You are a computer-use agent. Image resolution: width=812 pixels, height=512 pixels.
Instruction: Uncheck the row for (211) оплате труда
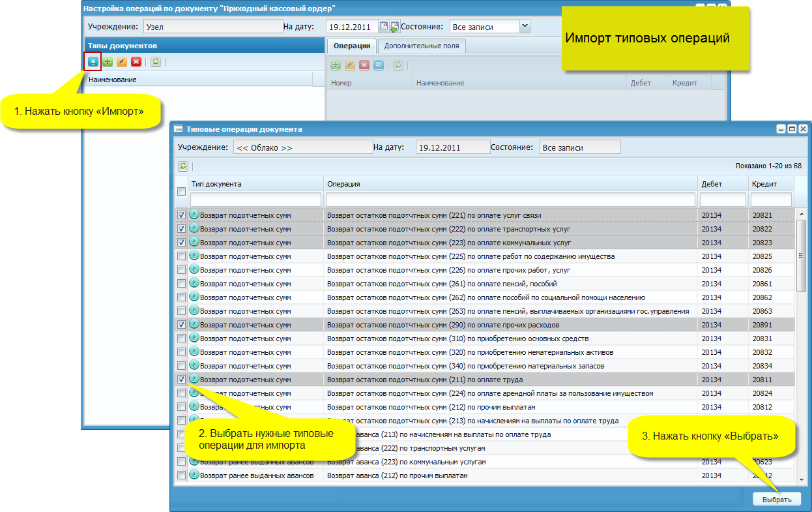pos(182,380)
